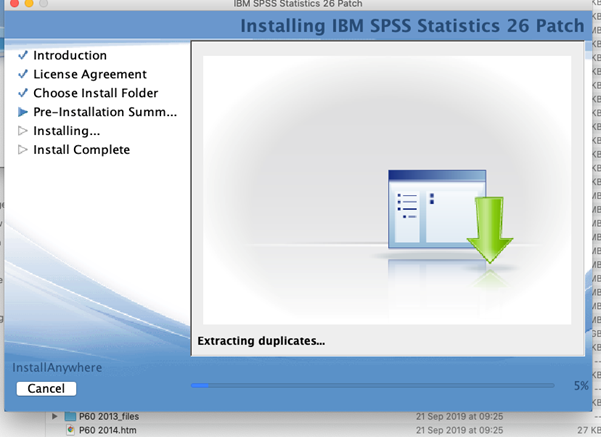Select the Installing... step

pos(66,131)
